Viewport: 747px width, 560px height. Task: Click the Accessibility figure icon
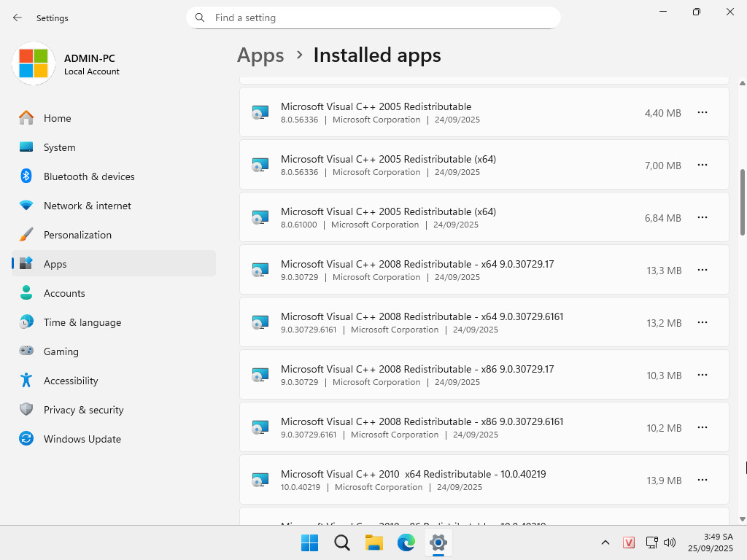(26, 381)
